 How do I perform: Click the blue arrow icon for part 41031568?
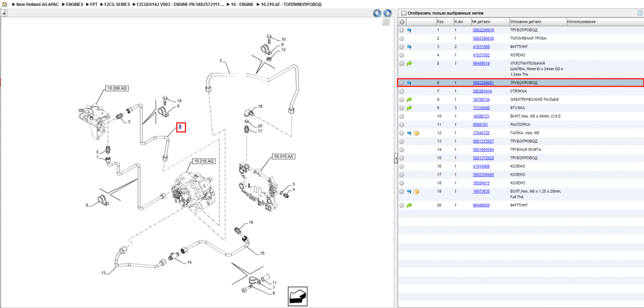pos(409,47)
